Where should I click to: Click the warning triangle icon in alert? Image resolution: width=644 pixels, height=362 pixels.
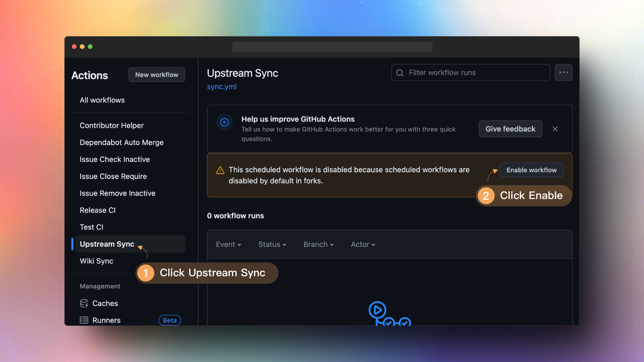coord(220,170)
